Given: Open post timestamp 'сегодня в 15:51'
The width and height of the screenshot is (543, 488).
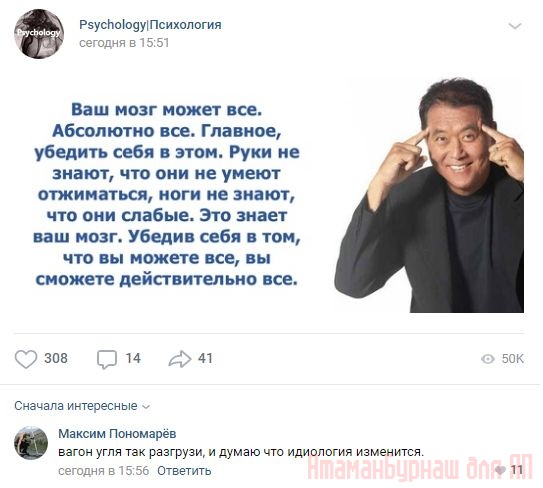Looking at the screenshot, I should (124, 43).
